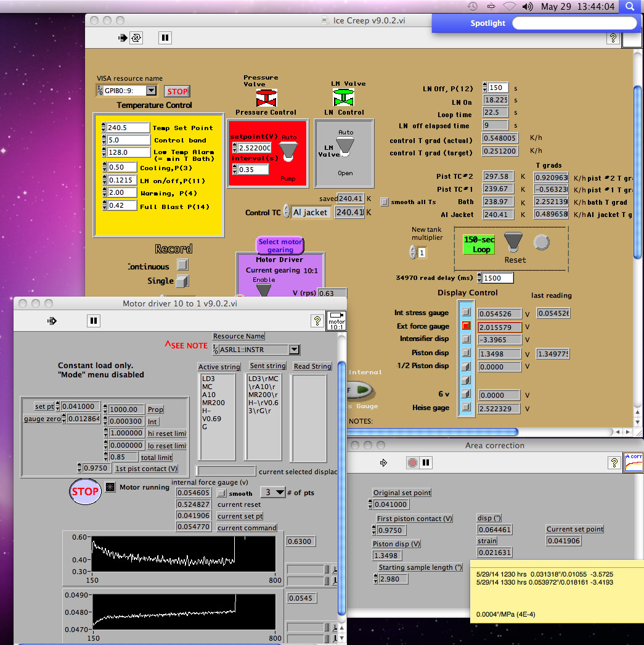Click Run Continuously icon in Ice Creep toolbar
Image resolution: width=644 pixels, height=645 pixels.
136,38
